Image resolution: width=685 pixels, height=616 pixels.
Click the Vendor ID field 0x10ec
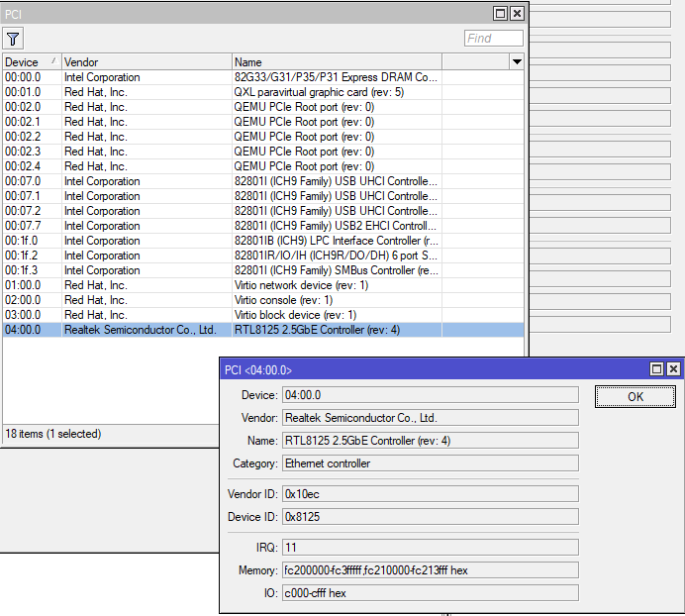[431, 494]
